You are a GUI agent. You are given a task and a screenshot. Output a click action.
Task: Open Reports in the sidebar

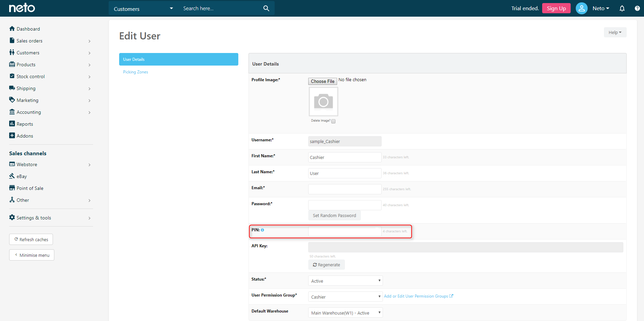pos(25,124)
